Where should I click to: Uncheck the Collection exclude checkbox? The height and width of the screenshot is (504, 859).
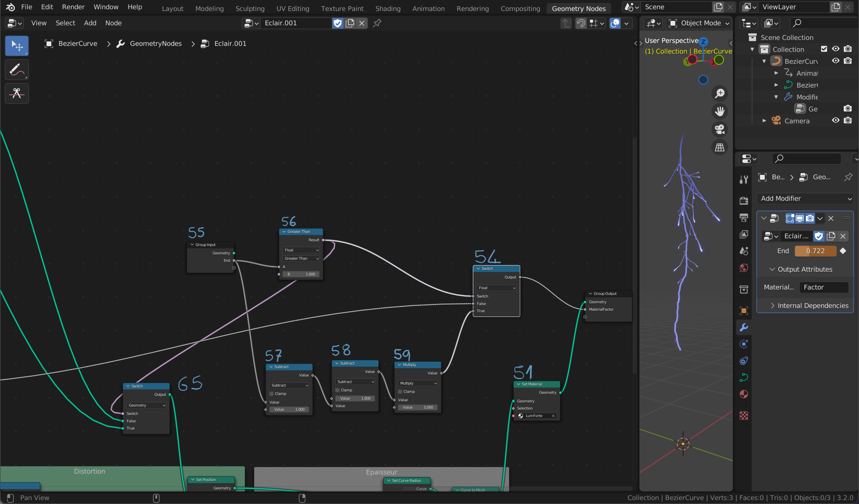coord(824,49)
